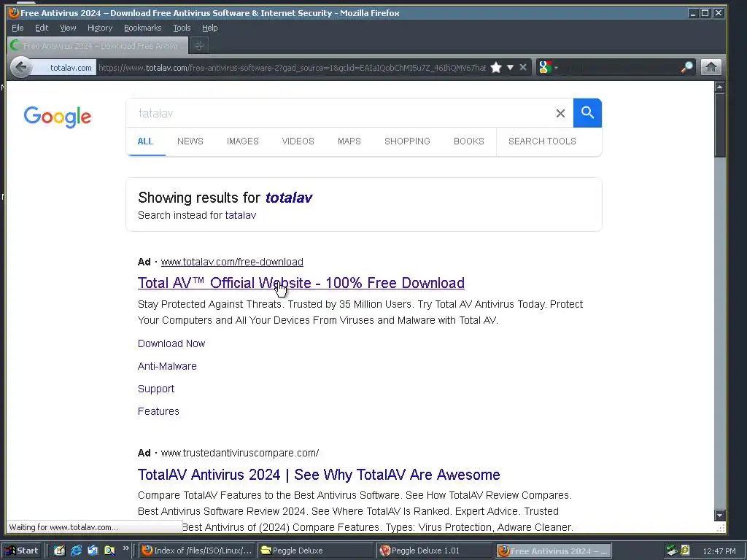Launch the first quick launch icon beside Start
The image size is (747, 560).
pos(59,551)
